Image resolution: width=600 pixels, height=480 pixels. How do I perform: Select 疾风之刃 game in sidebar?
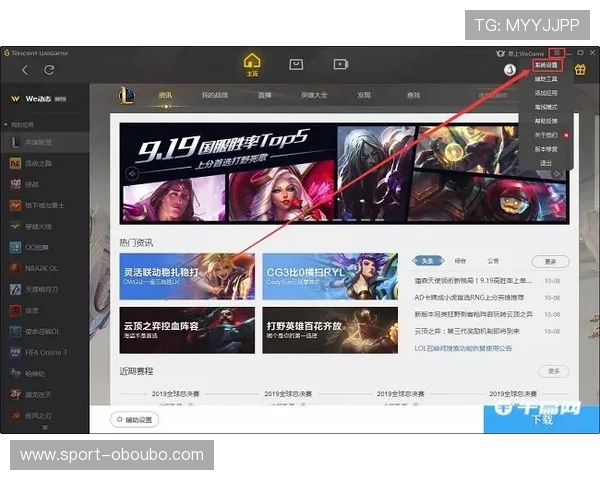(x=45, y=415)
